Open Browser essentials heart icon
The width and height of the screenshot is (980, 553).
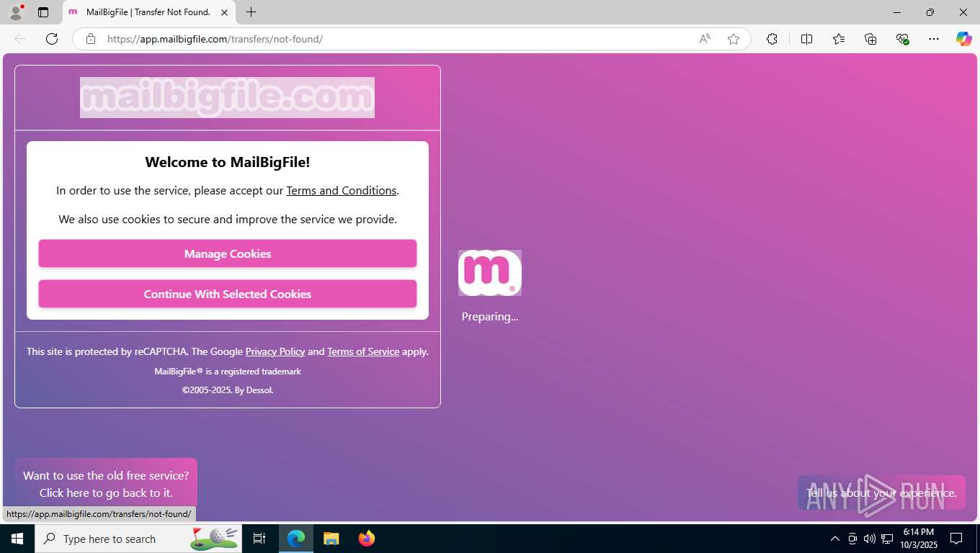(x=902, y=39)
